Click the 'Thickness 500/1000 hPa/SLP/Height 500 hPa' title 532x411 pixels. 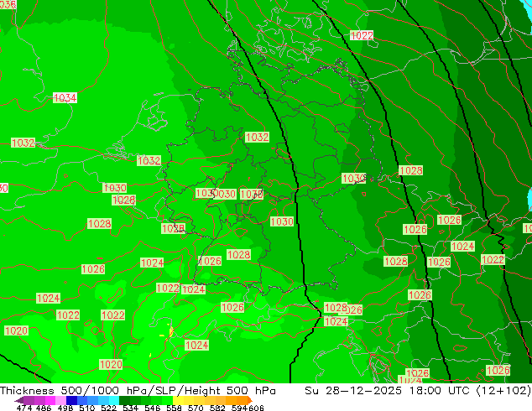138,390
